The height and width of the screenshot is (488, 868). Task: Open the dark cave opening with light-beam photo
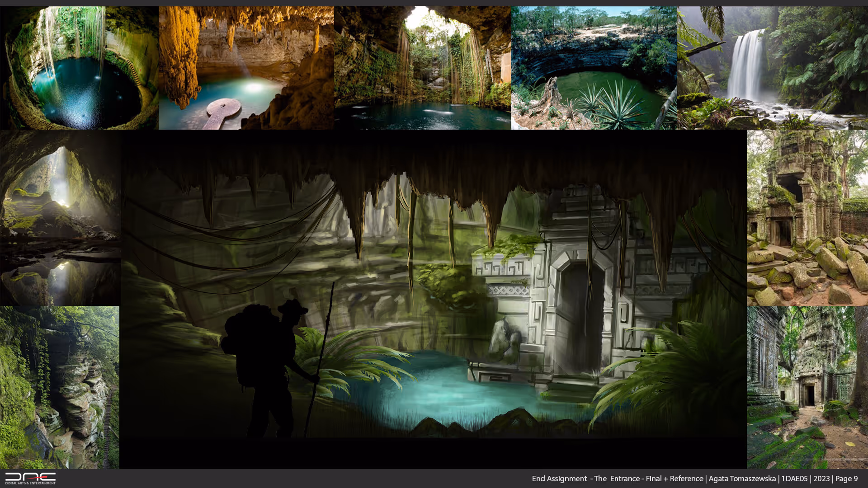click(x=60, y=218)
